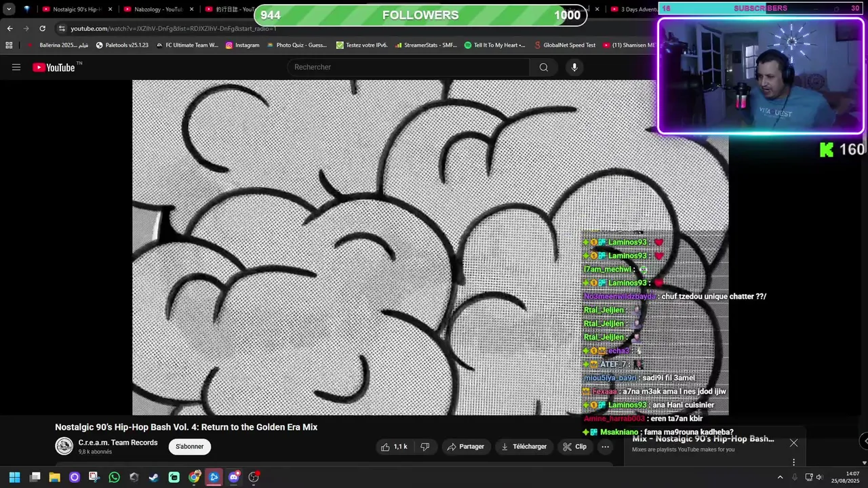Reload the page with the refresh button

42,28
